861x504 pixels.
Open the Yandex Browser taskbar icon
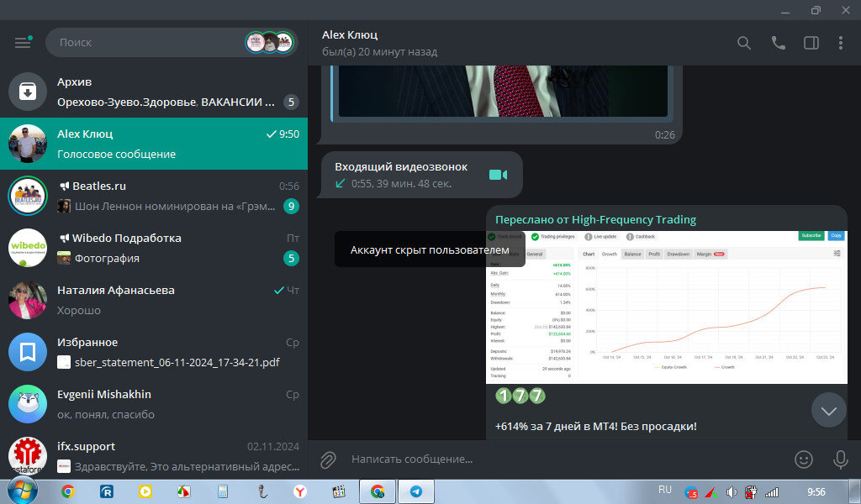coord(300,491)
